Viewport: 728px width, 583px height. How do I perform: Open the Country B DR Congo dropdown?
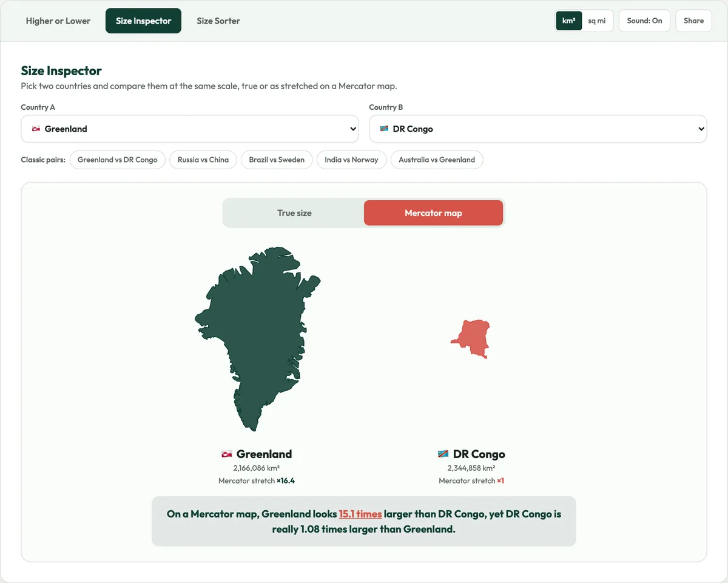(x=538, y=129)
